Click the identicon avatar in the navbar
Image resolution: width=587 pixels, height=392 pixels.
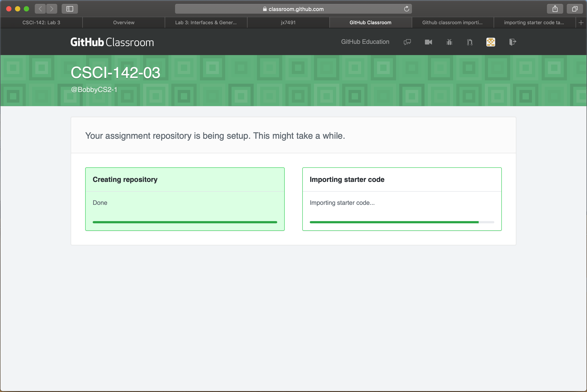(x=490, y=42)
